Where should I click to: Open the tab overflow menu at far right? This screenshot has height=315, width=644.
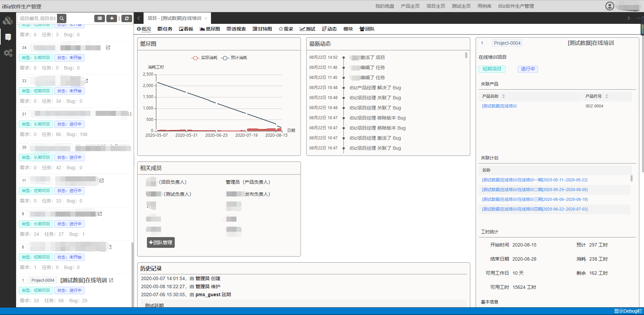pos(638,18)
